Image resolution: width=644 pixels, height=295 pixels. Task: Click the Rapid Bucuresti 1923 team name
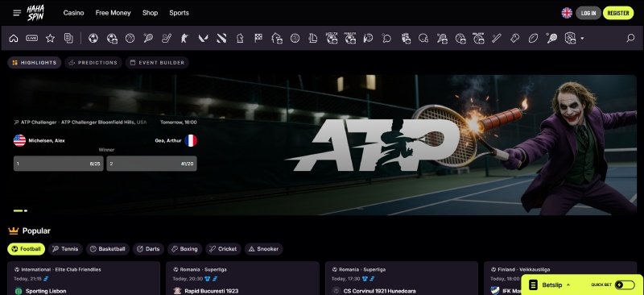point(211,291)
